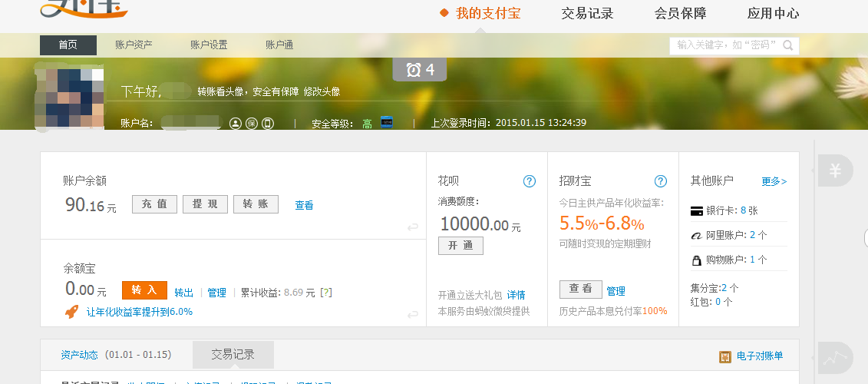
Task: Click the bank card count 8
Action: tap(744, 210)
